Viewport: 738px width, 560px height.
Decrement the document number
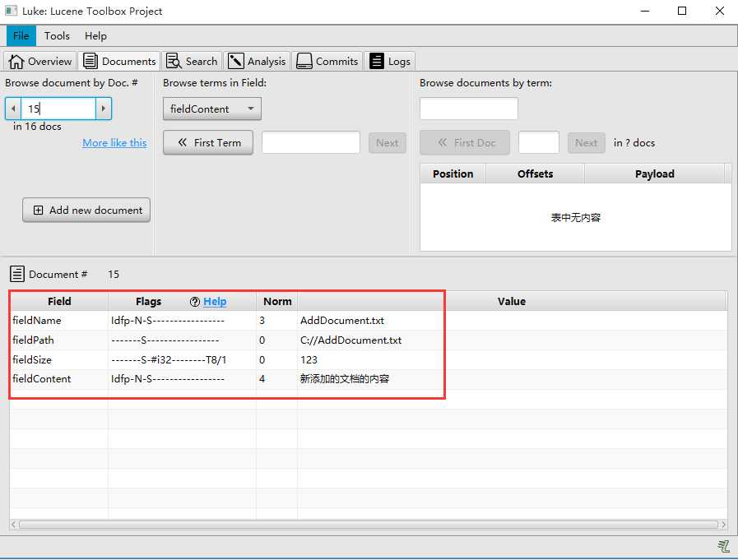click(x=13, y=109)
